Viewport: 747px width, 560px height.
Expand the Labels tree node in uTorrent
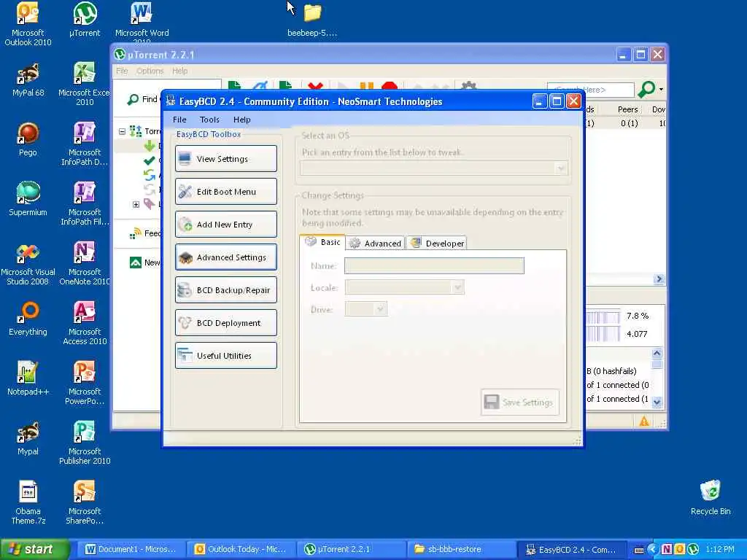click(x=136, y=204)
